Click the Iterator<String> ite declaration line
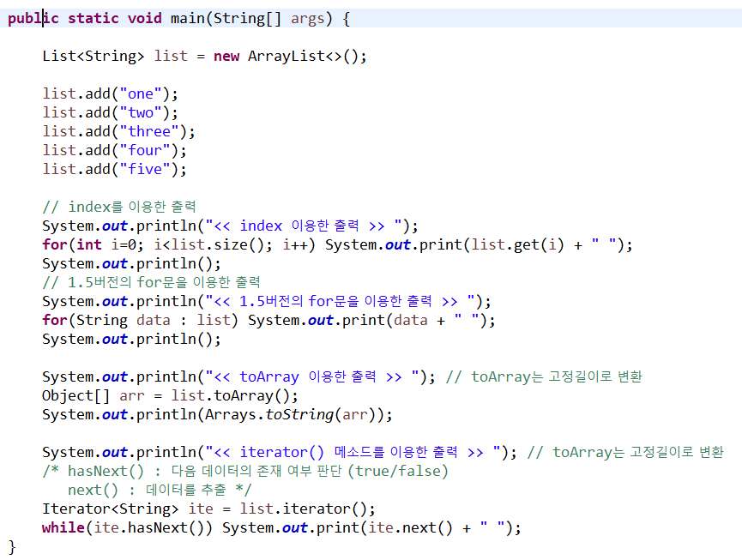Screen dimensions: 742x560 (208, 509)
